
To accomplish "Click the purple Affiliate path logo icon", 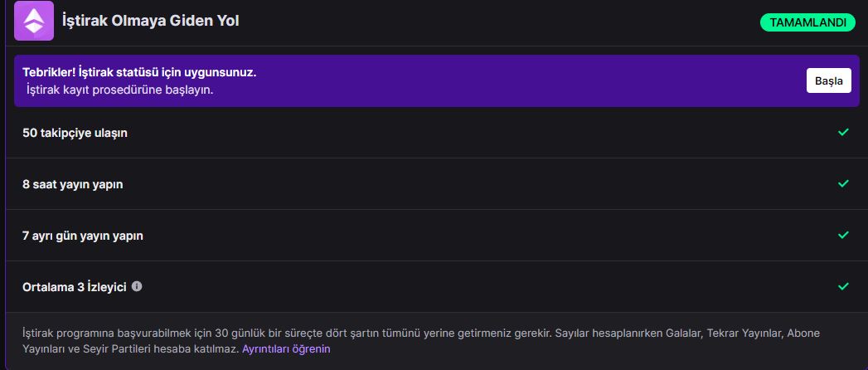I will [x=33, y=22].
